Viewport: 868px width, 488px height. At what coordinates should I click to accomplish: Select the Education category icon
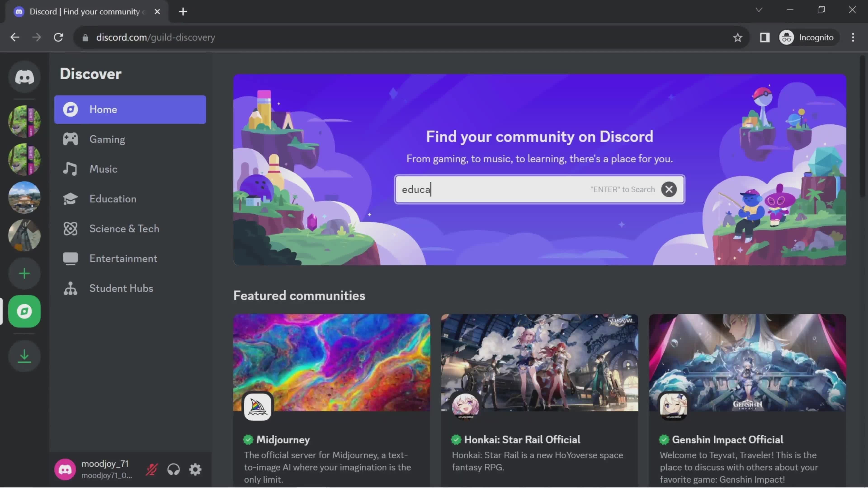tap(70, 198)
